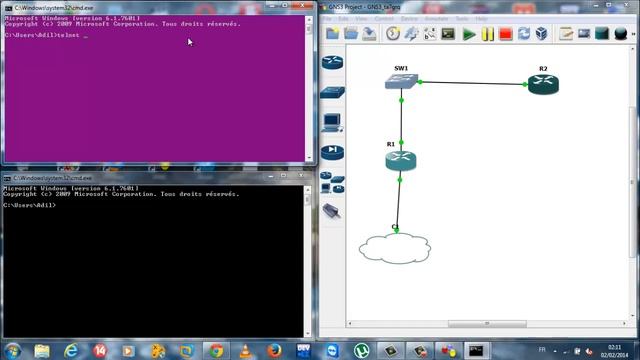Toggle show interface labels icon

pos(429,33)
